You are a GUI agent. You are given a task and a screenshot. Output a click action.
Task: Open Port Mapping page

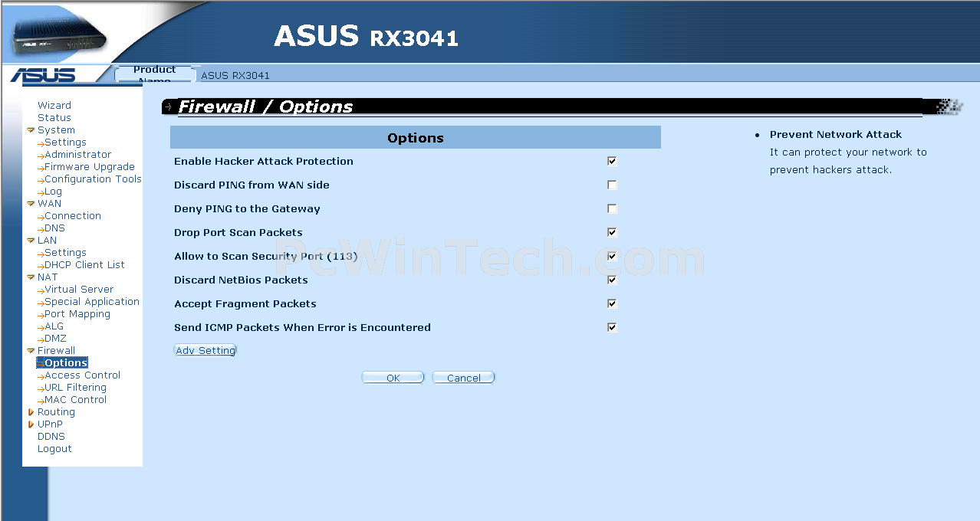click(77, 314)
